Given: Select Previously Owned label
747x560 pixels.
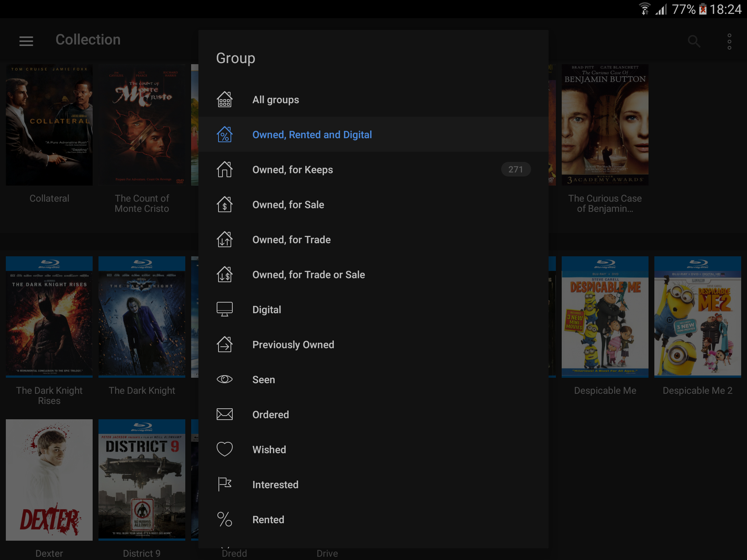Looking at the screenshot, I should [x=293, y=345].
